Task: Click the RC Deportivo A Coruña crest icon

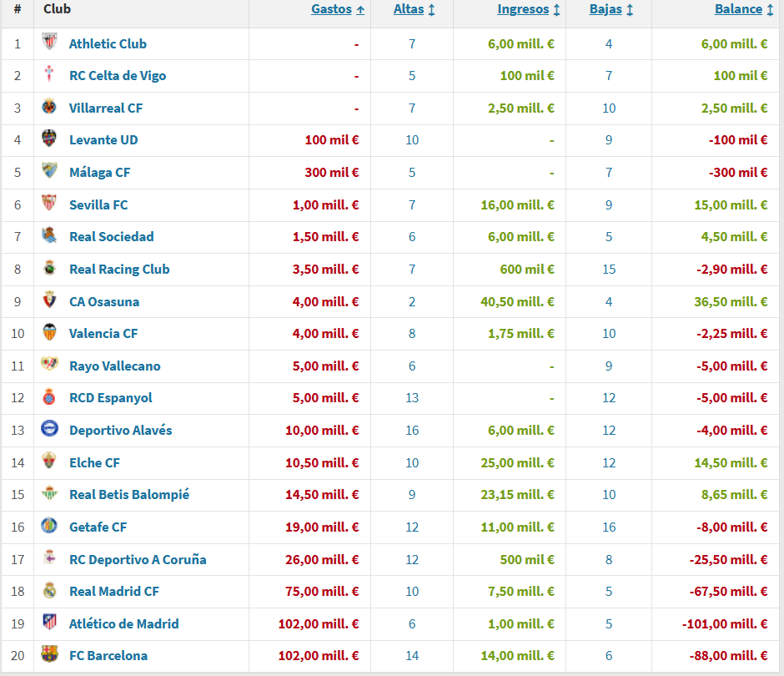Action: 49,557
